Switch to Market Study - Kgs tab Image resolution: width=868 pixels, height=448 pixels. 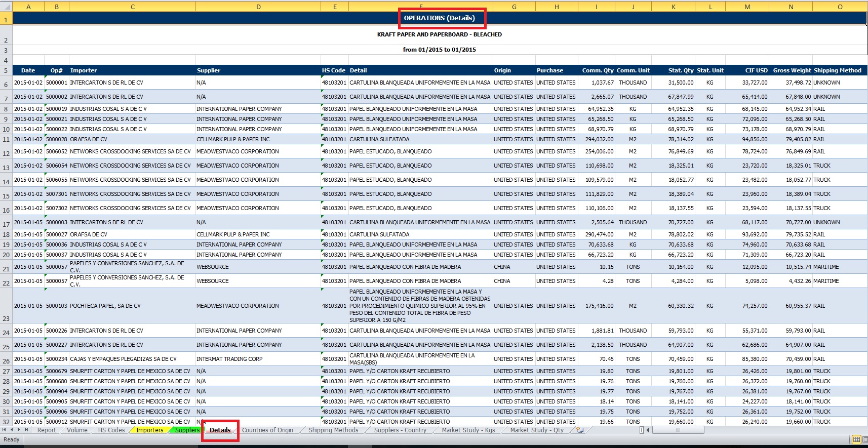coord(468,430)
